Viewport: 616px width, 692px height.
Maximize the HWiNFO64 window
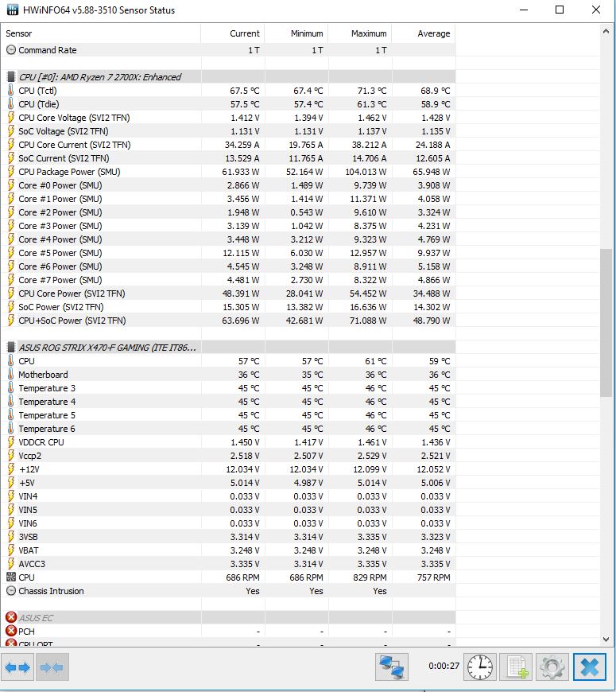(x=560, y=10)
